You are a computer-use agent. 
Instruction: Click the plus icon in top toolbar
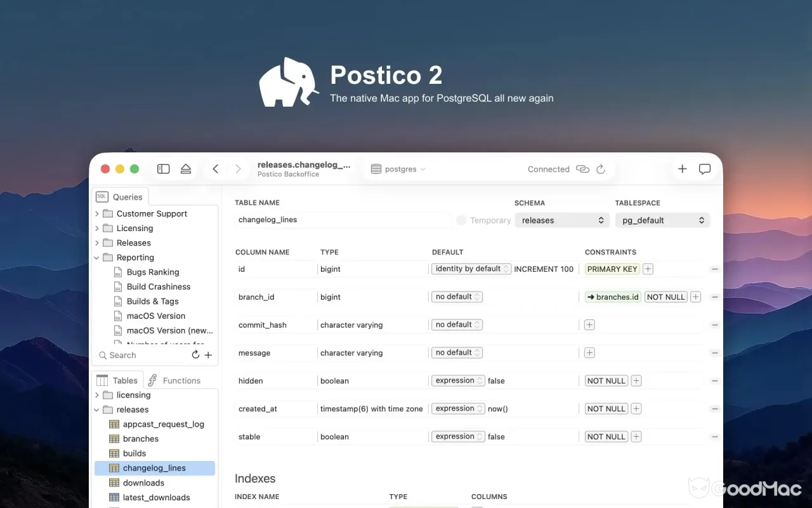tap(682, 169)
